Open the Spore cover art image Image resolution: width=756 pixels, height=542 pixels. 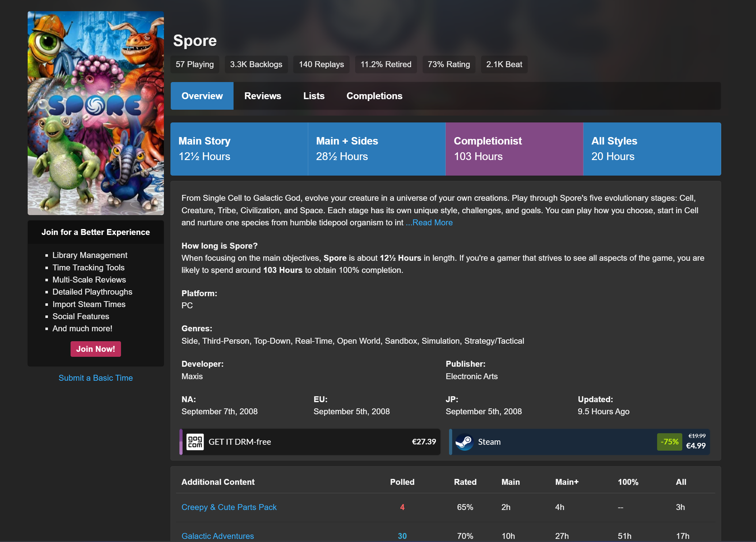96,113
